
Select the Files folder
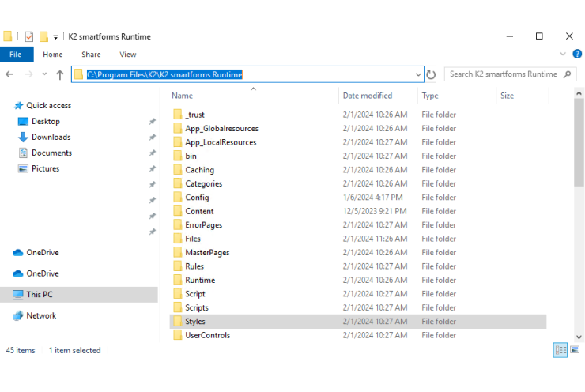click(193, 239)
